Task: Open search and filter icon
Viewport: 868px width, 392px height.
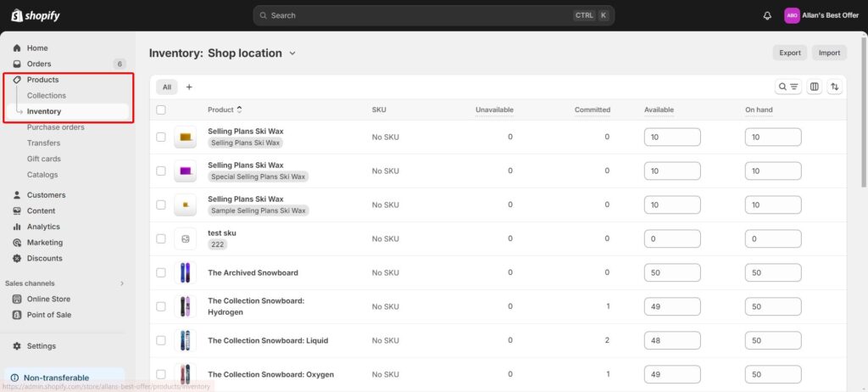Action: click(788, 87)
